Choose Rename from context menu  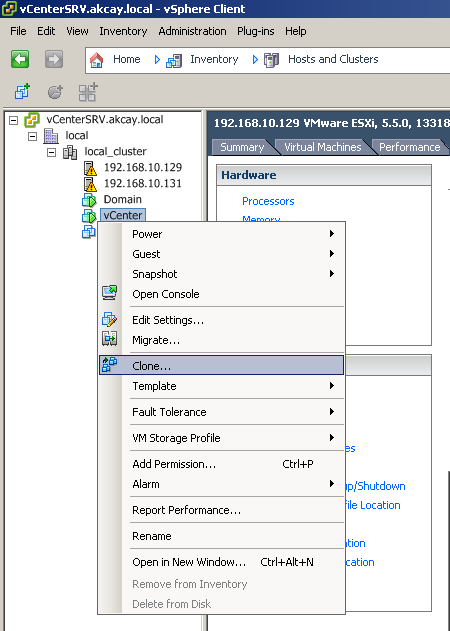[x=221, y=536]
